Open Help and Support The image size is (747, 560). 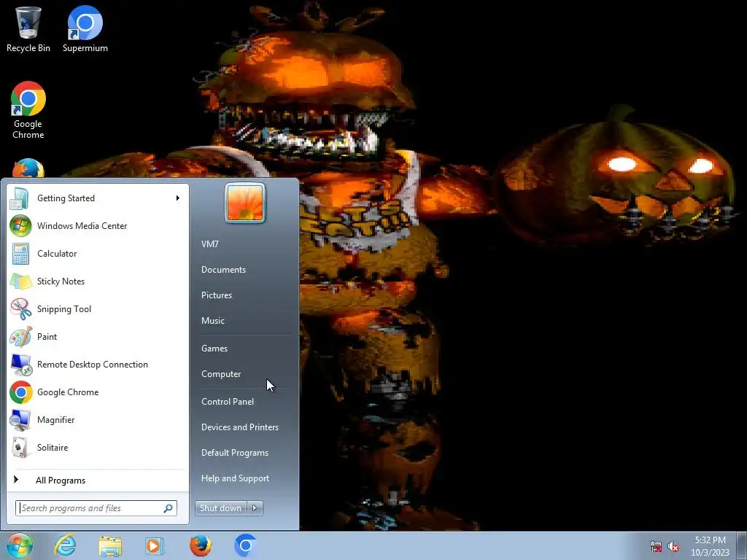[x=236, y=478]
